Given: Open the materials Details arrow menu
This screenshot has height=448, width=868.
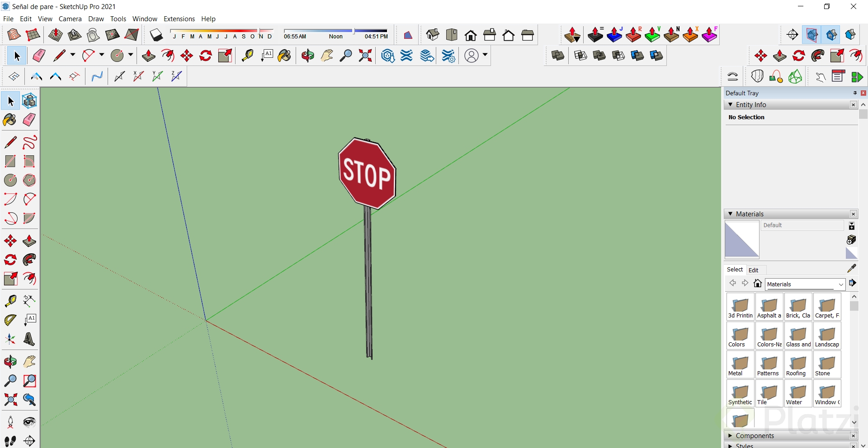Looking at the screenshot, I should coord(852,283).
